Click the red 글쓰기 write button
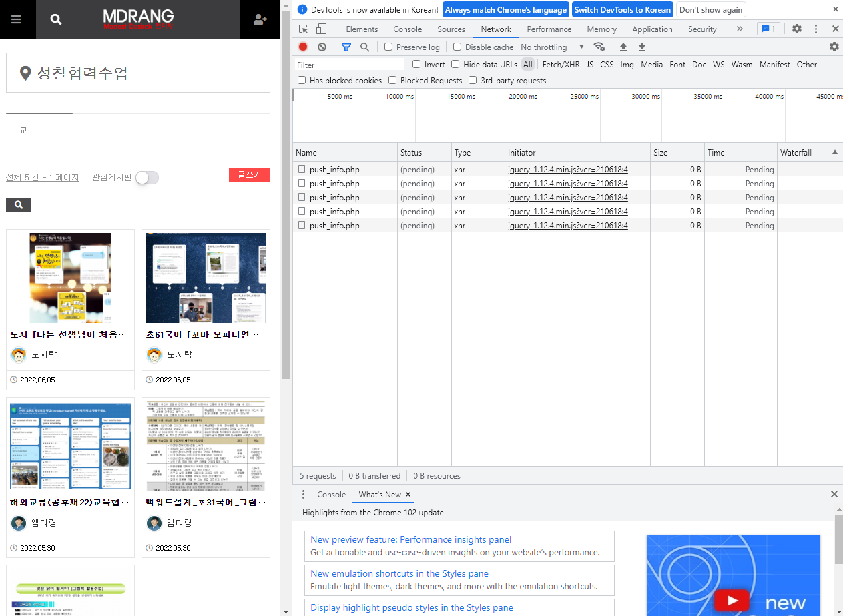Image resolution: width=843 pixels, height=616 pixels. pyautogui.click(x=249, y=174)
